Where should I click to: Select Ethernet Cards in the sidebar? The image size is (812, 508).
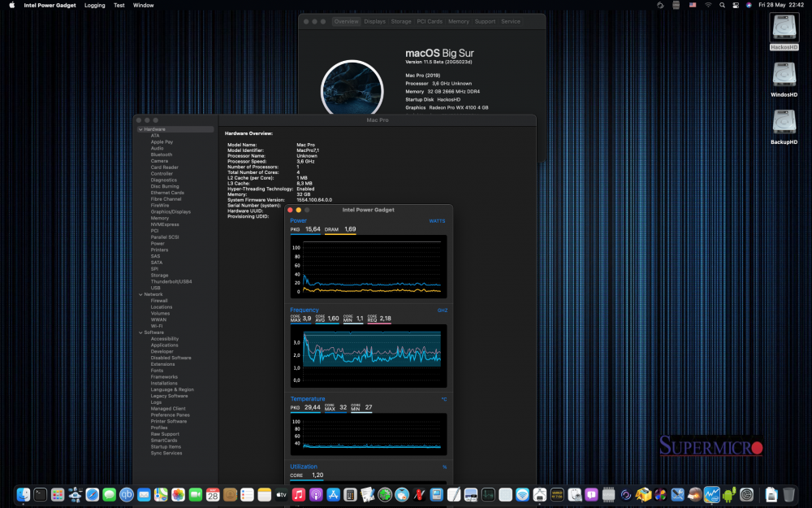click(x=167, y=193)
